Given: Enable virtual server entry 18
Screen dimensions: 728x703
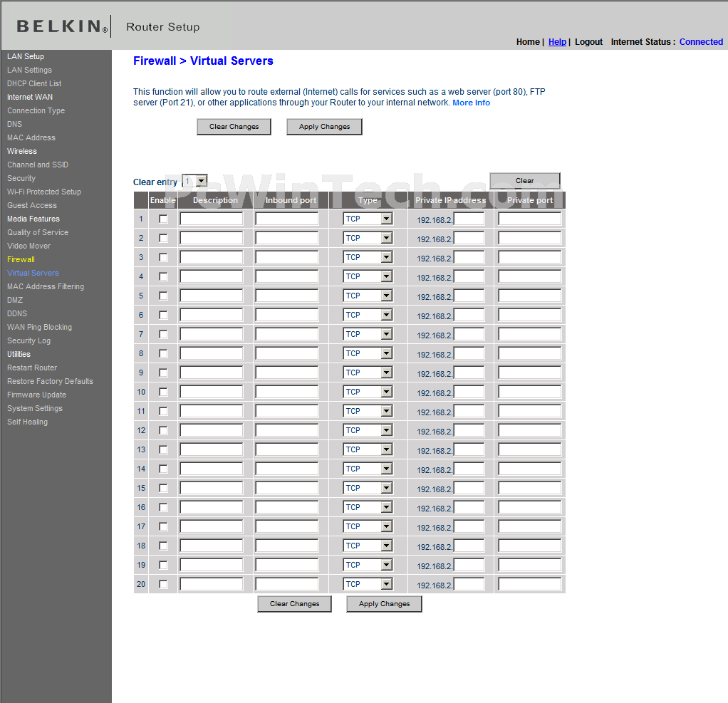Looking at the screenshot, I should point(163,546).
